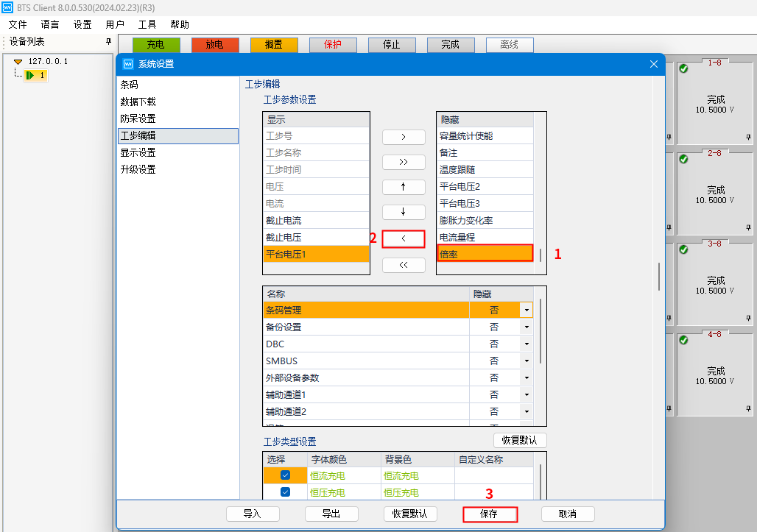
Task: Open the 工具 menu
Action: [147, 24]
